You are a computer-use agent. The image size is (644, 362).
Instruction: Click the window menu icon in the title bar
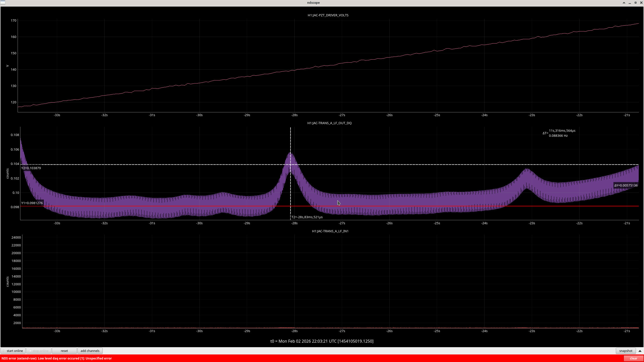(x=3, y=3)
